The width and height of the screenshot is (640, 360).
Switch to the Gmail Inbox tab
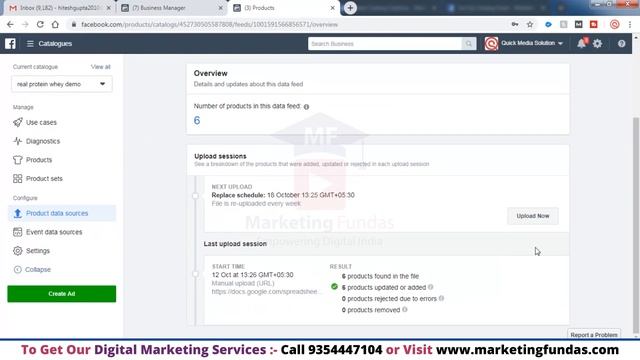point(60,8)
